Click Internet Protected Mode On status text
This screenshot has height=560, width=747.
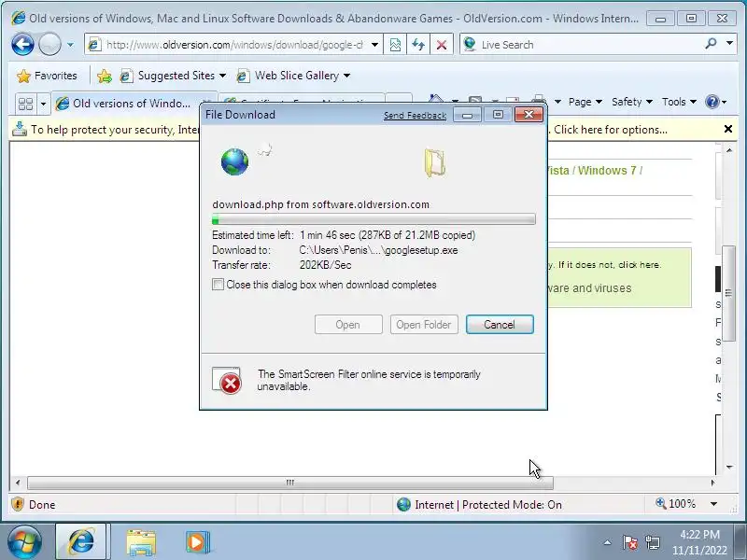(487, 505)
